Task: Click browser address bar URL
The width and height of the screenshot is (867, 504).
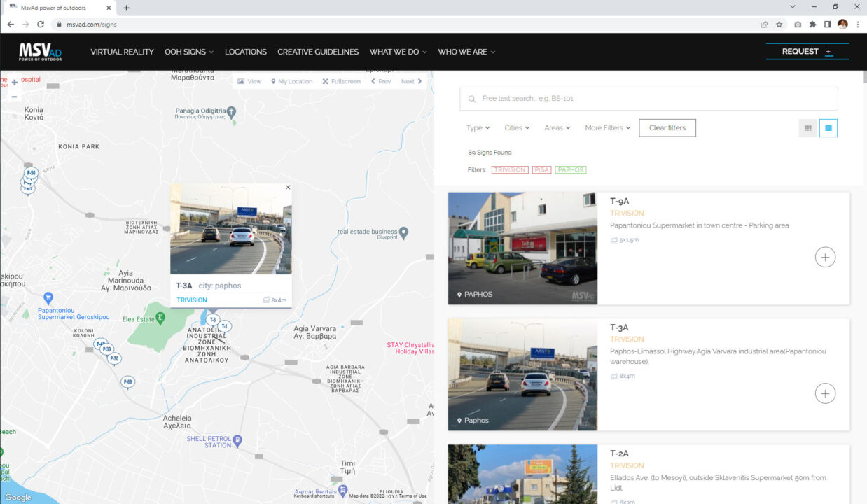Action: click(92, 24)
